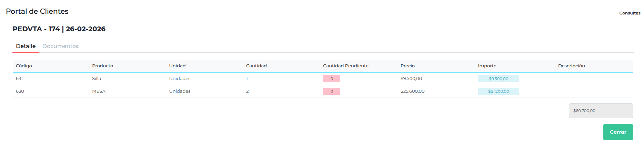Image resolution: width=644 pixels, height=145 pixels.
Task: Click the pink pending badge for MESA
Action: click(x=331, y=91)
